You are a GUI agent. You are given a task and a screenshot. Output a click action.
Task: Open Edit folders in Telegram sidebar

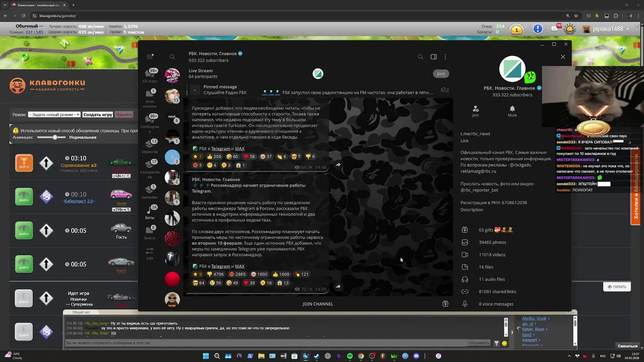[149, 254]
